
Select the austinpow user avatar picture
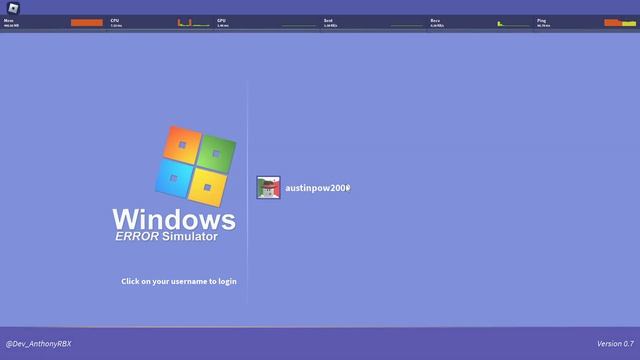click(x=268, y=187)
